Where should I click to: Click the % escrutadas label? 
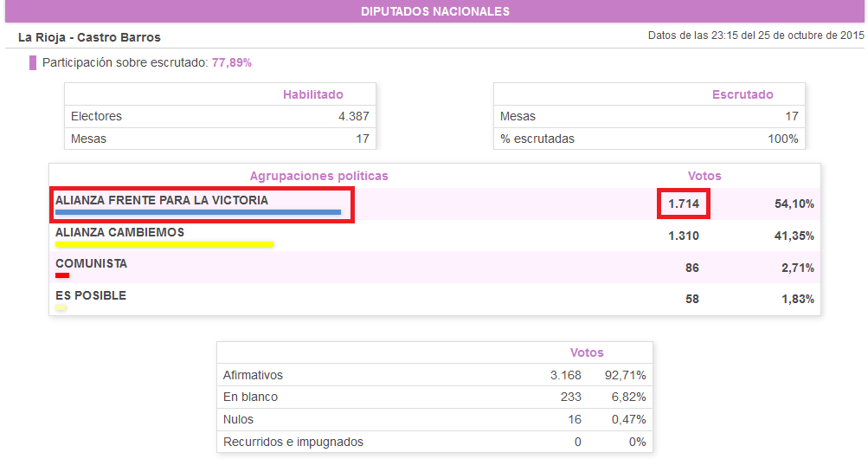[x=537, y=139]
